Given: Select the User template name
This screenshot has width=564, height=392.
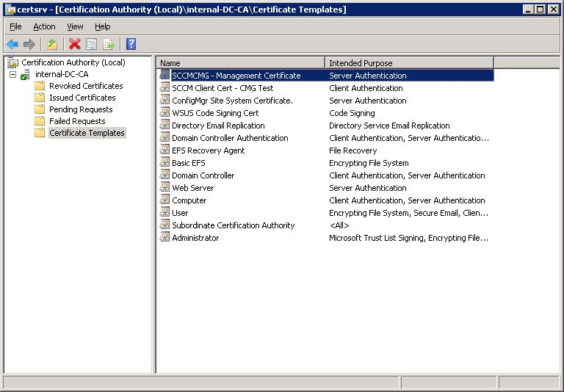Looking at the screenshot, I should coord(180,213).
